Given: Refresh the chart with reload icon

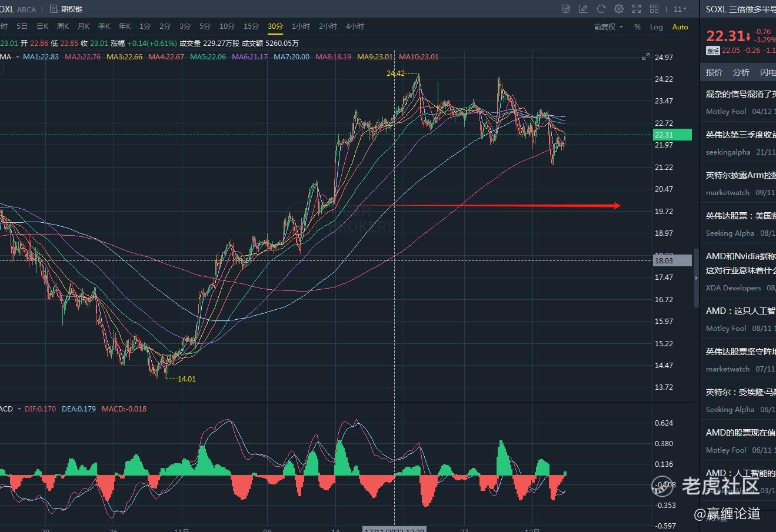Looking at the screenshot, I should coord(601,9).
